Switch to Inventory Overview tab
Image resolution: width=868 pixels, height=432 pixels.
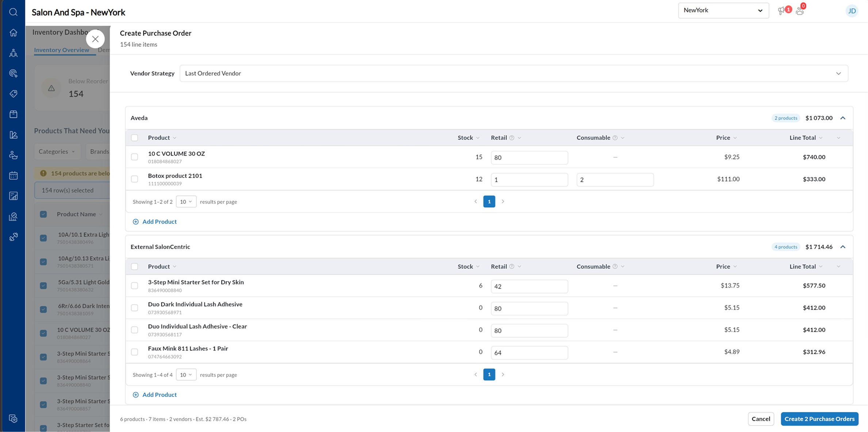point(61,50)
